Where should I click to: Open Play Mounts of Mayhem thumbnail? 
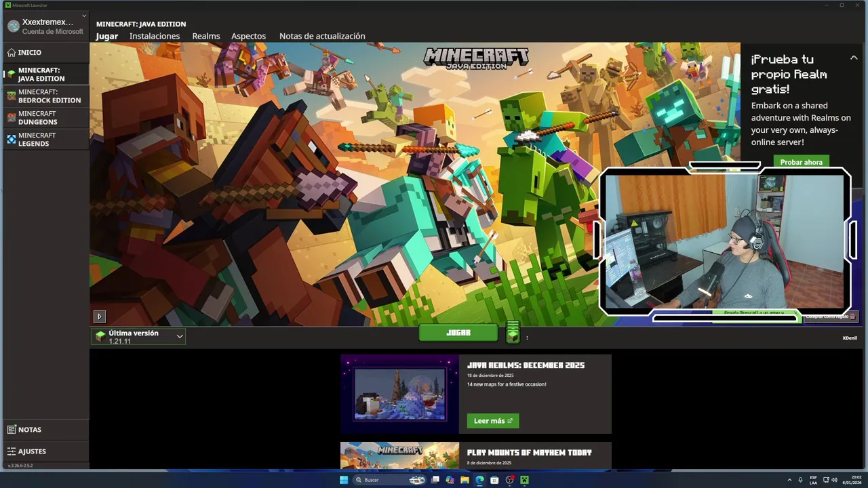click(399, 455)
